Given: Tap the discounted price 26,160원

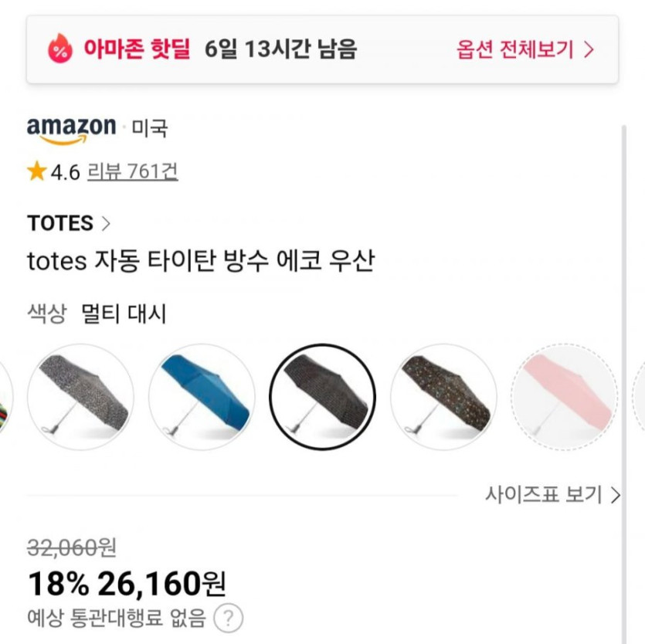Looking at the screenshot, I should tap(161, 585).
